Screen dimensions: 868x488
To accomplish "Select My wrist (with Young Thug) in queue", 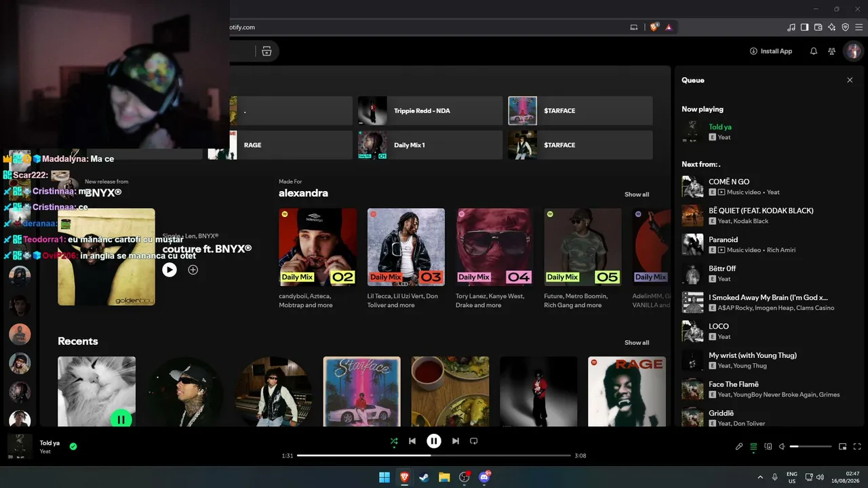I will tap(769, 361).
